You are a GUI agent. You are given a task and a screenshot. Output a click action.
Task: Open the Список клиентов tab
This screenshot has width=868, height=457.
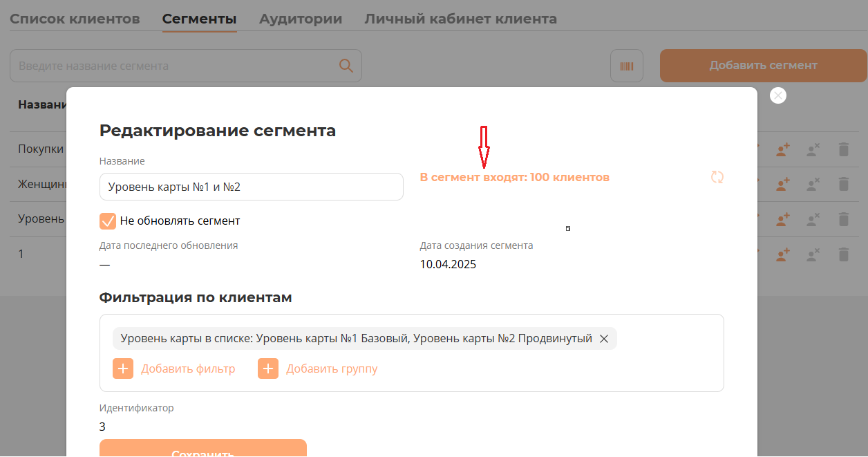75,19
